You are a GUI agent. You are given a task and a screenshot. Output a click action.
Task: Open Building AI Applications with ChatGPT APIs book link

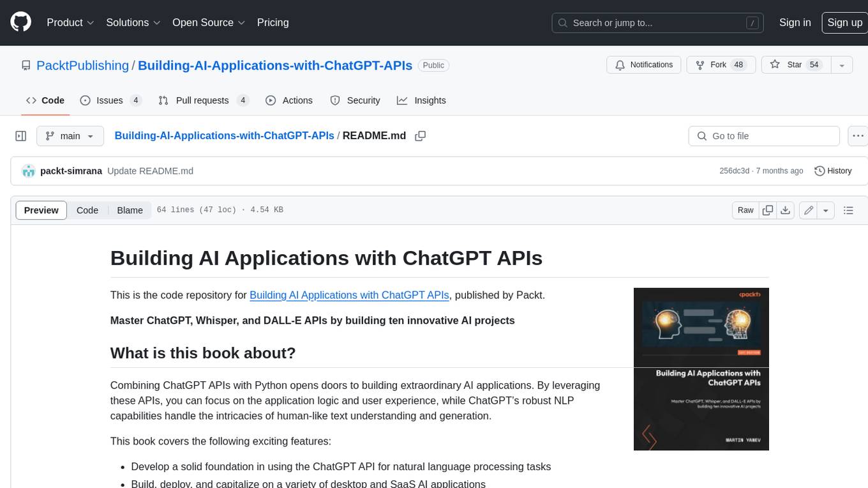pos(350,295)
